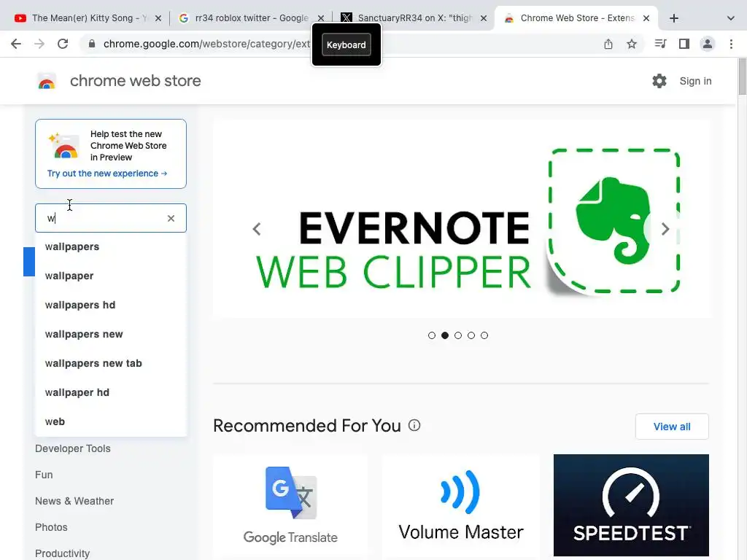
Task: Choose 'wallpapers hd' suggestion
Action: [x=111, y=305]
